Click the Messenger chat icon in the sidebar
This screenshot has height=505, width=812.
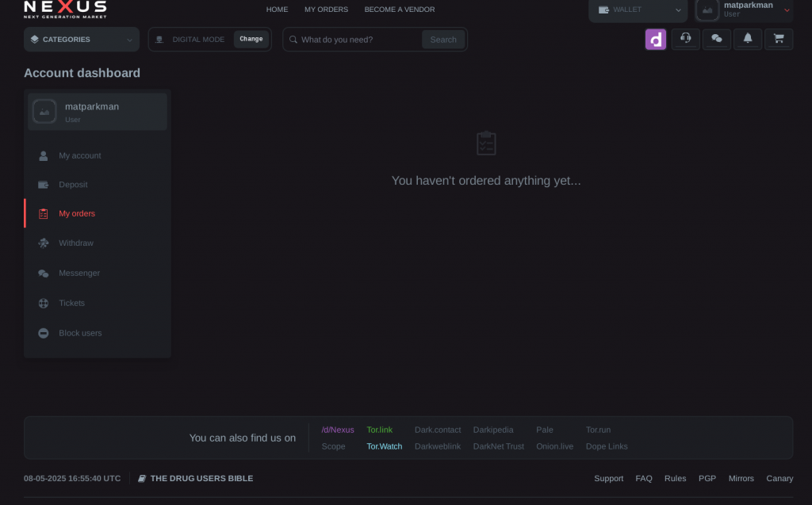pyautogui.click(x=44, y=273)
